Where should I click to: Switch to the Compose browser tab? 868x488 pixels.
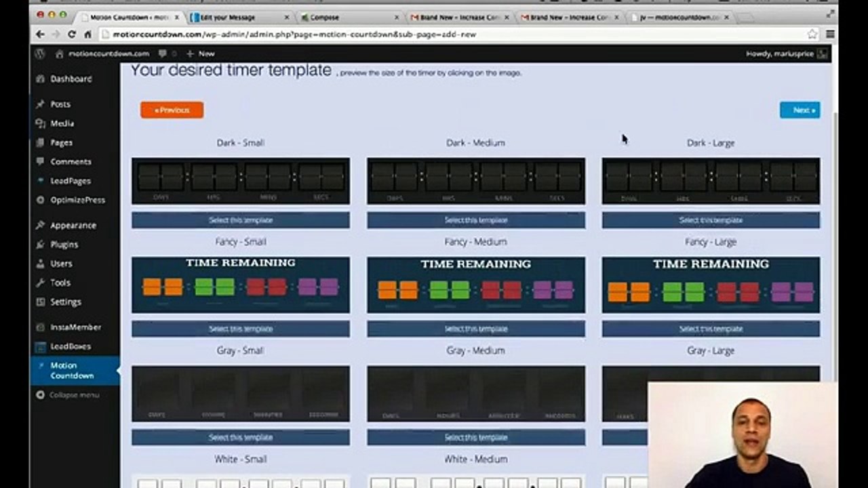(349, 17)
